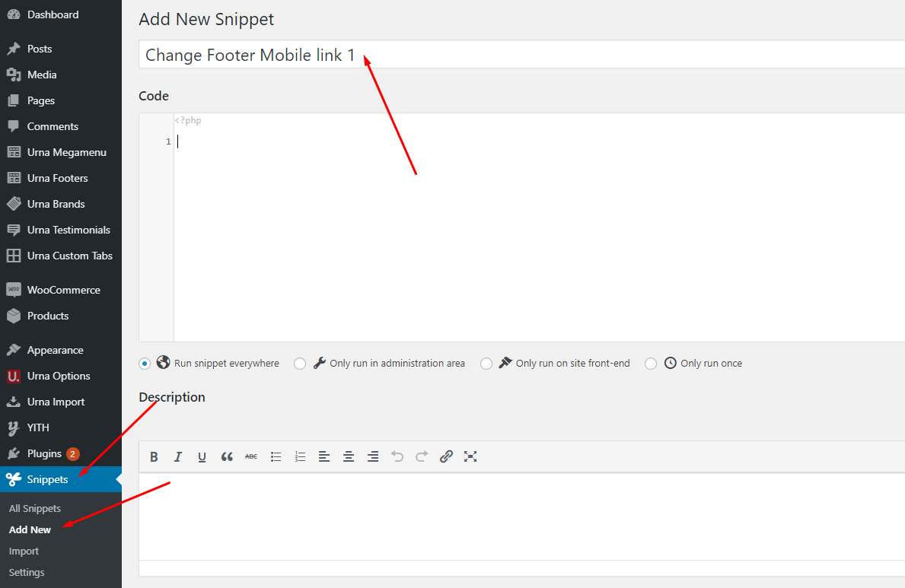
Task: Apply strikethrough formatting
Action: (251, 457)
